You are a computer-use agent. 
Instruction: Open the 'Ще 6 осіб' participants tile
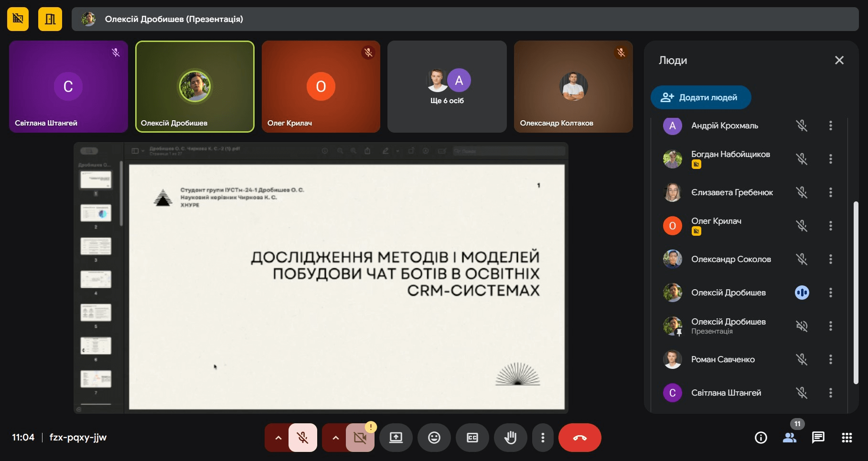pos(447,86)
